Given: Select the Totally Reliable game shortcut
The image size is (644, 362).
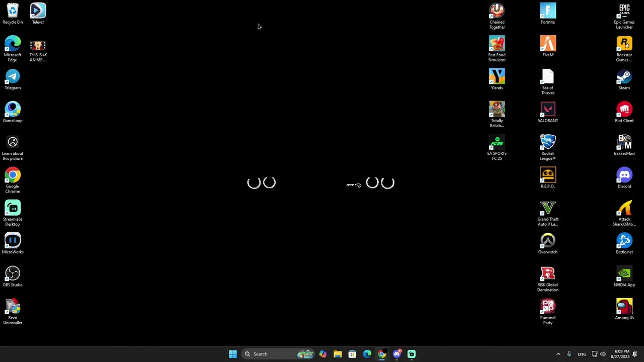Looking at the screenshot, I should tap(497, 115).
